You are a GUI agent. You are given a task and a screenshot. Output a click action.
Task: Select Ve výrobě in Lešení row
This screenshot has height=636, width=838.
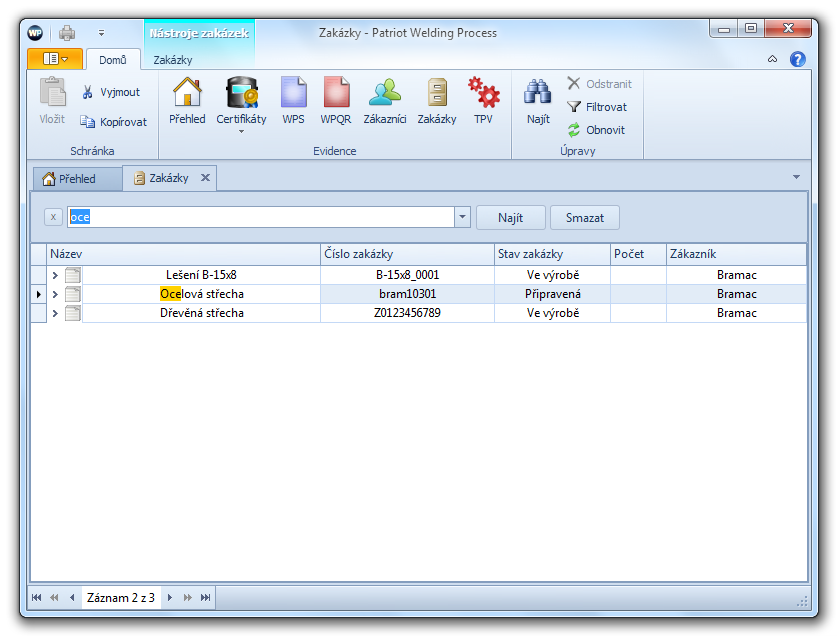(x=552, y=275)
